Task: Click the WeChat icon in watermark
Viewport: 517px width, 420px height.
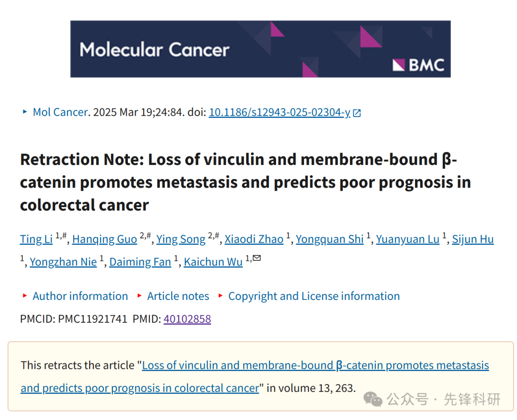Action: 372,399
